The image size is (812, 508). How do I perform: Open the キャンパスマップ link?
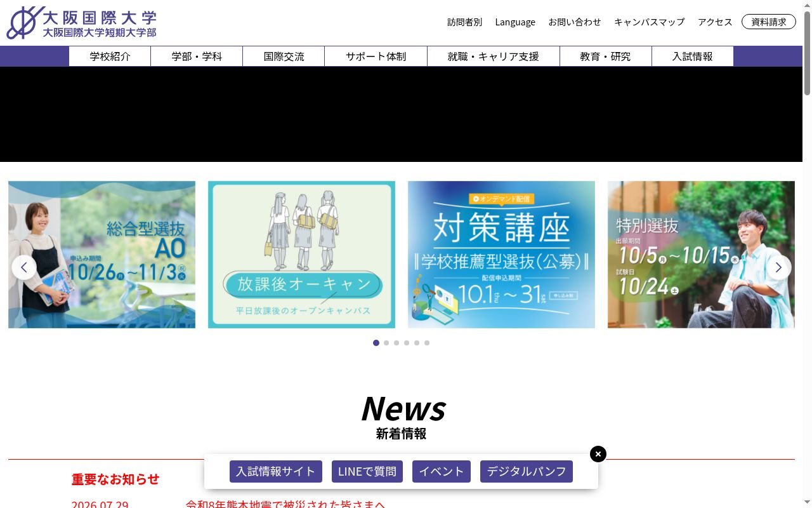click(650, 22)
